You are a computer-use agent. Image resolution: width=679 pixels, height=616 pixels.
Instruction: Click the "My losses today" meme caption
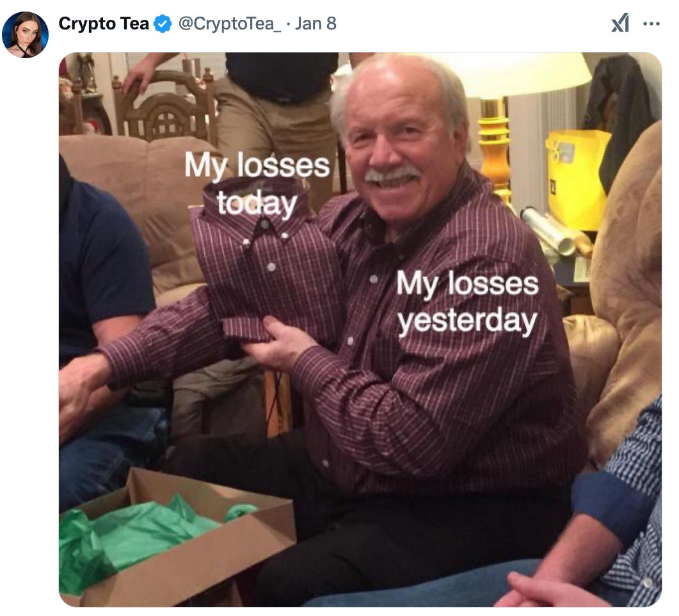click(x=257, y=184)
